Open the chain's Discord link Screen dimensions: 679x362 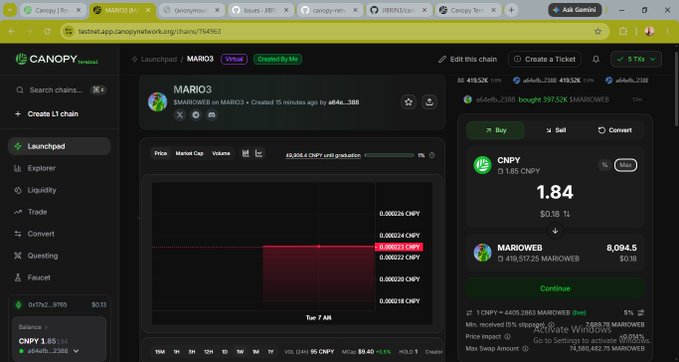tap(211, 115)
